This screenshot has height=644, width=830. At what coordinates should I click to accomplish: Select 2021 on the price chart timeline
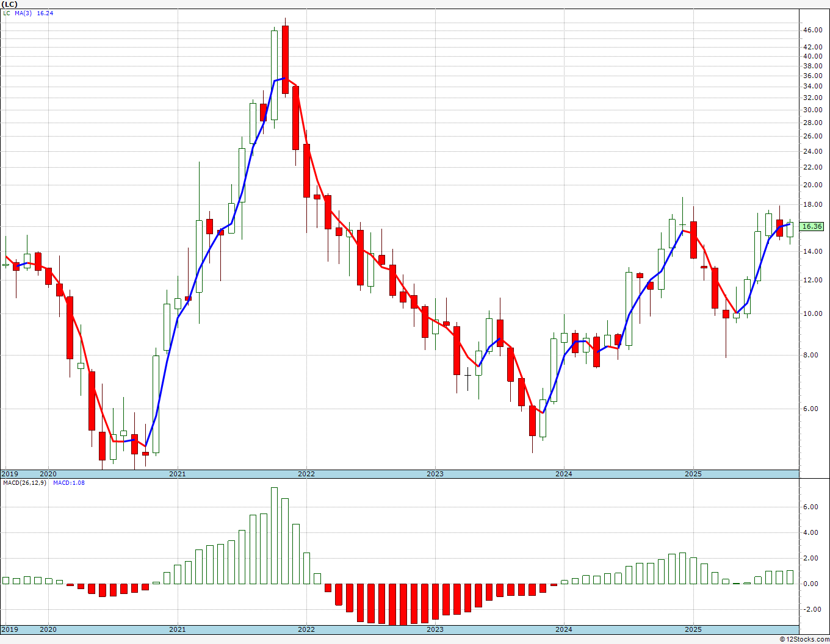[177, 474]
